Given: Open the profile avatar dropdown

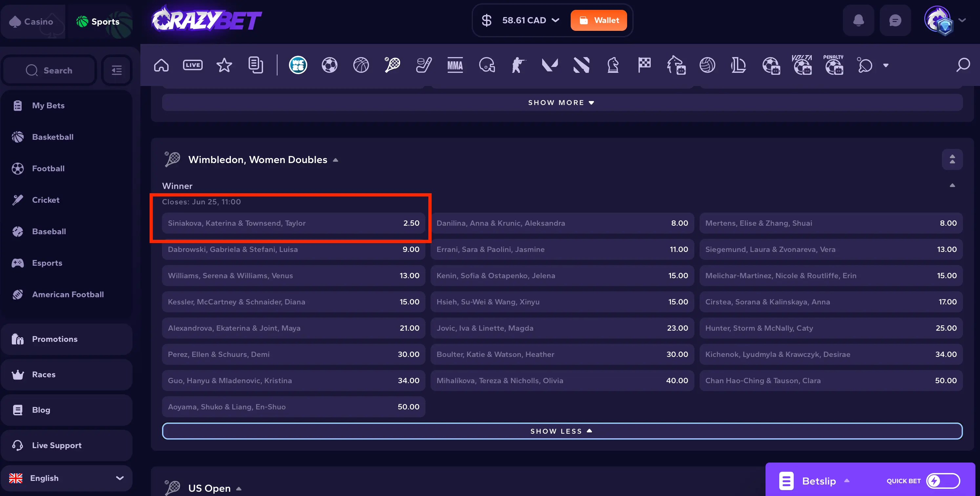Looking at the screenshot, I should pos(945,21).
